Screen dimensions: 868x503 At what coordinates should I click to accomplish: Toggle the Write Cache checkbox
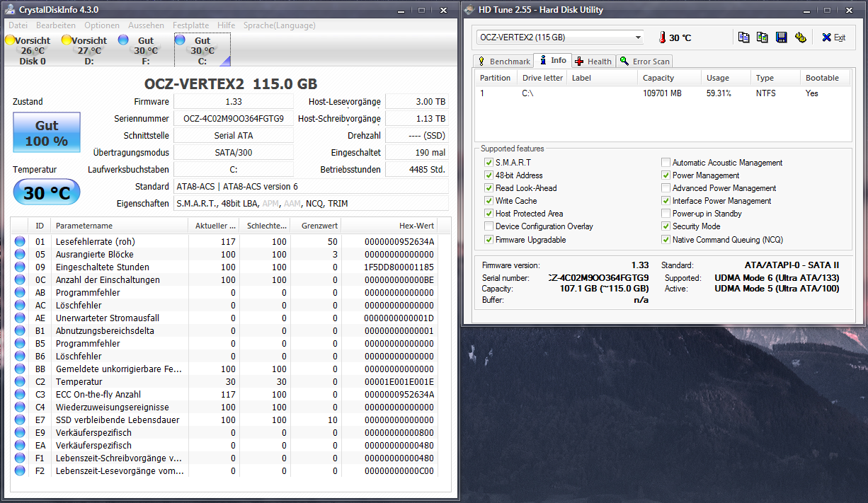pos(489,201)
